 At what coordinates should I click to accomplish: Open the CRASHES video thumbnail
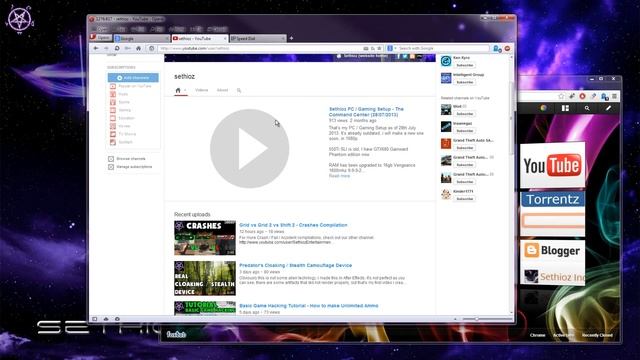(x=205, y=238)
